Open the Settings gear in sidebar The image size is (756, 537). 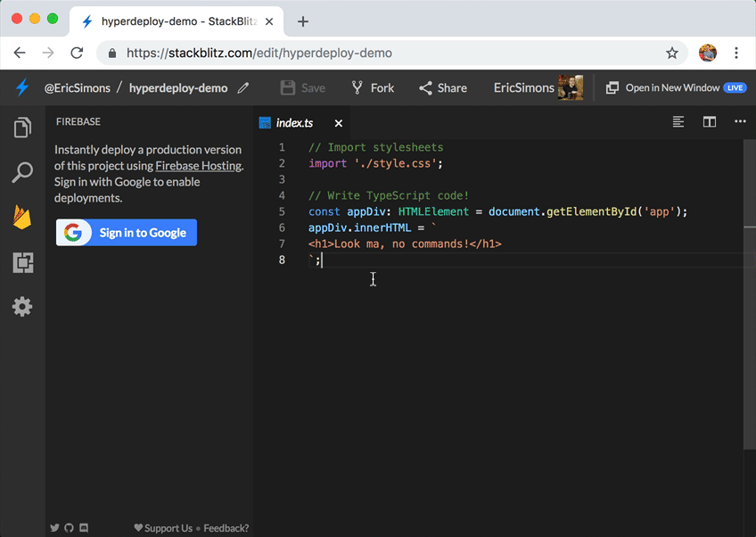point(22,306)
